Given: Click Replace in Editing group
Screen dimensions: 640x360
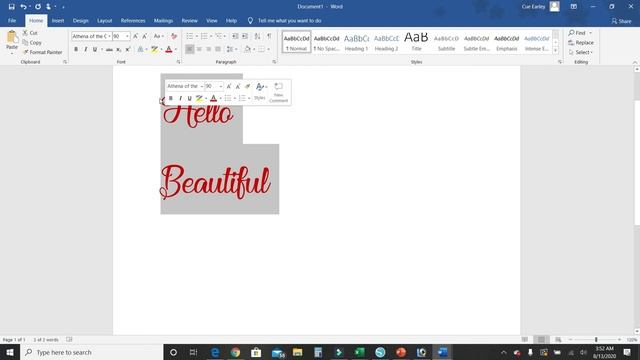Looking at the screenshot, I should (581, 42).
